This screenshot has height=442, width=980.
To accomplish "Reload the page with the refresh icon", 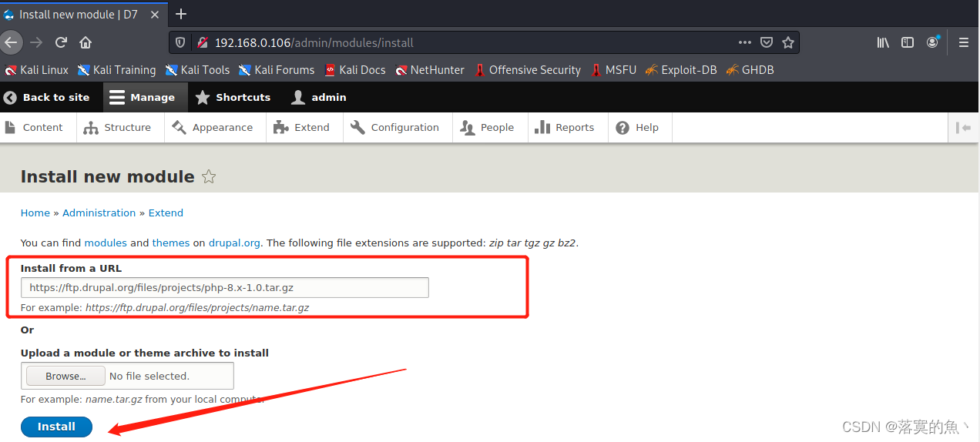I will click(x=61, y=42).
